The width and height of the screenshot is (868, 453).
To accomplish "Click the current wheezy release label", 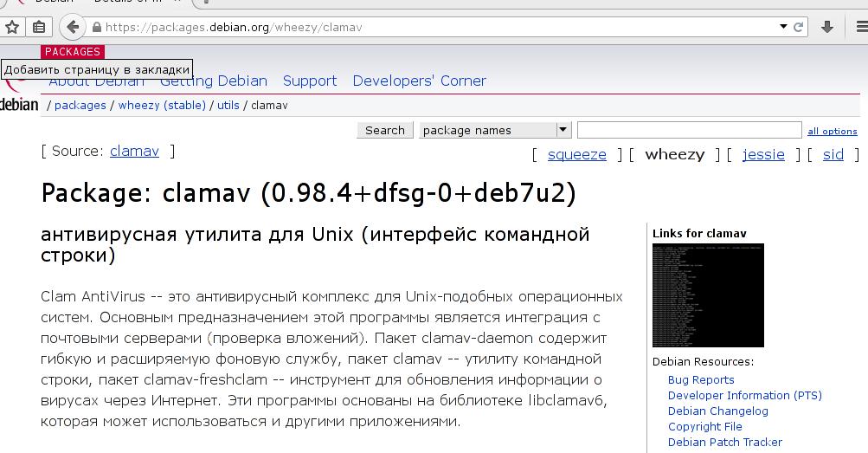I will click(x=675, y=154).
